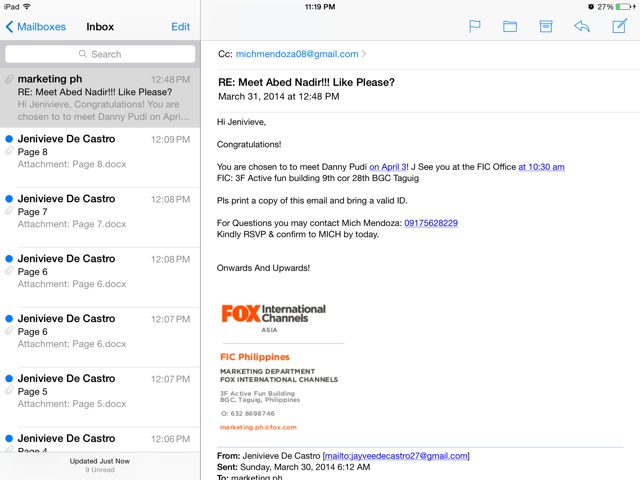640x480 pixels.
Task: Tap the unread blue dot on Page 5 email
Action: (x=9, y=378)
